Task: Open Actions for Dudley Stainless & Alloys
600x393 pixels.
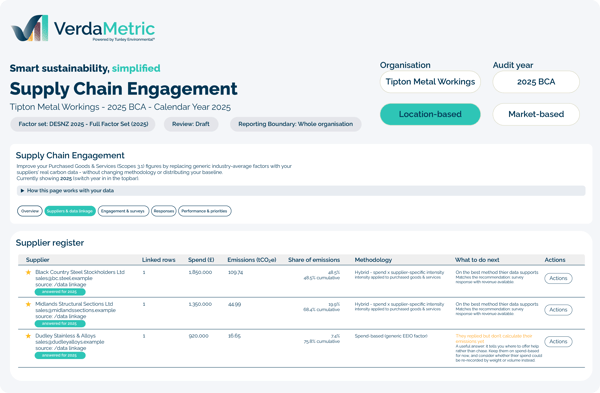Action: [558, 341]
